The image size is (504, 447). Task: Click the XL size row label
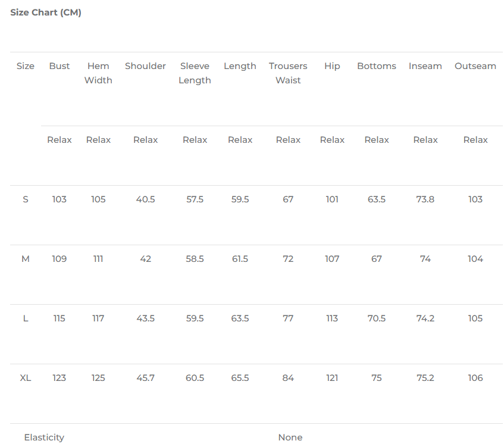pos(26,378)
